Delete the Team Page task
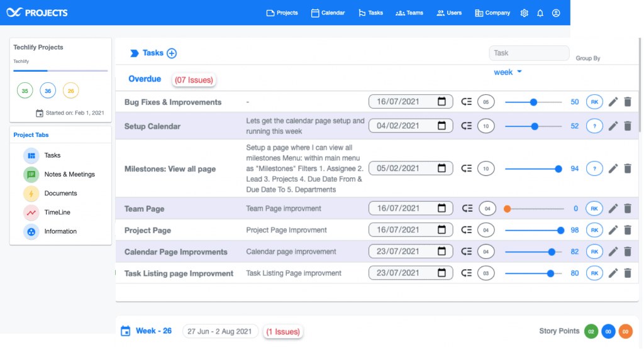 (628, 209)
